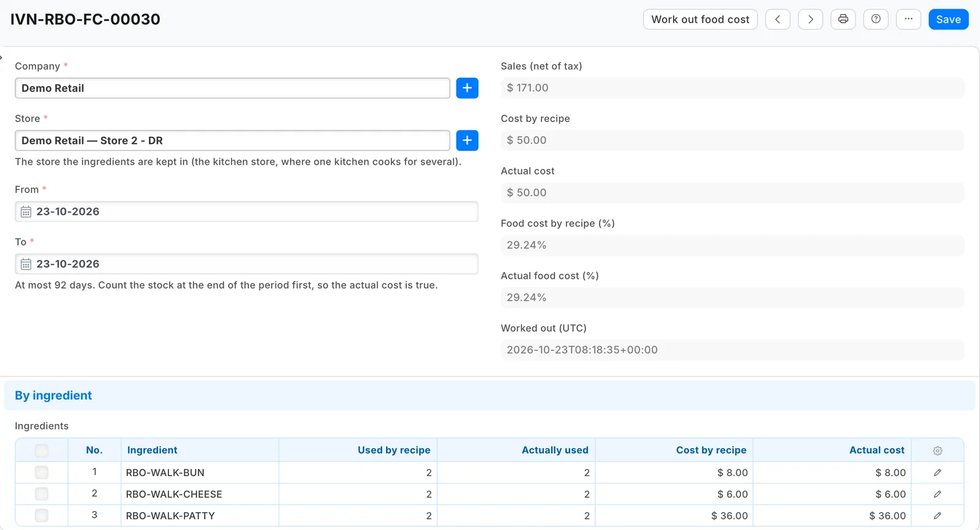The width and height of the screenshot is (980, 530).
Task: Add new store with plus button
Action: pos(467,140)
